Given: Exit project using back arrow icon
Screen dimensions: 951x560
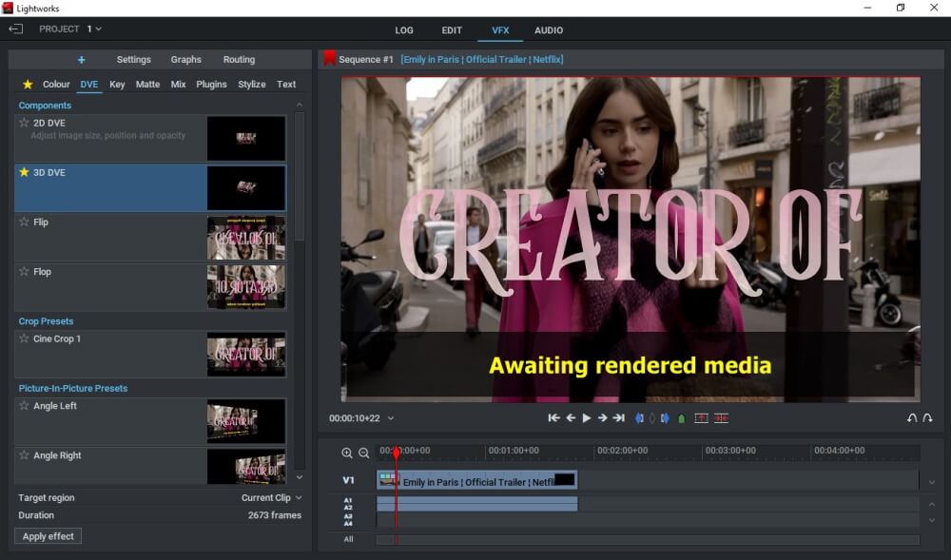Looking at the screenshot, I should click(x=16, y=29).
